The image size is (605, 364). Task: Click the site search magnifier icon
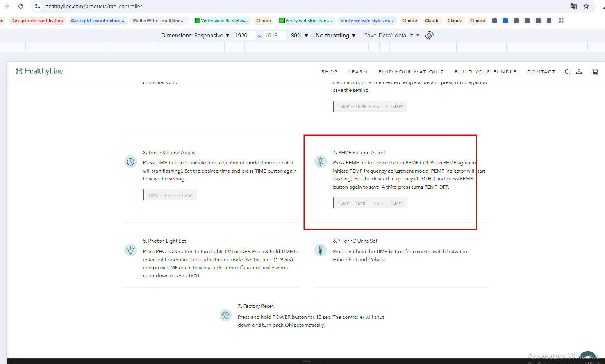568,72
